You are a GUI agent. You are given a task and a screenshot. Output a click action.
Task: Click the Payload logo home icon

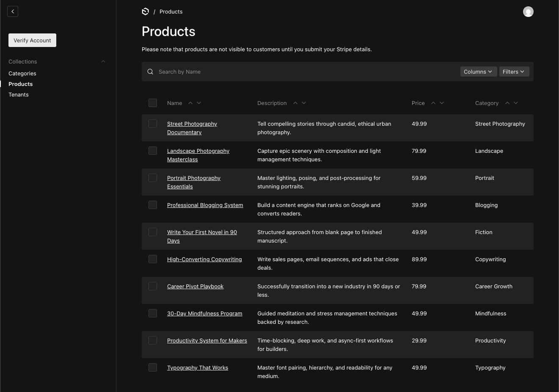pyautogui.click(x=145, y=11)
